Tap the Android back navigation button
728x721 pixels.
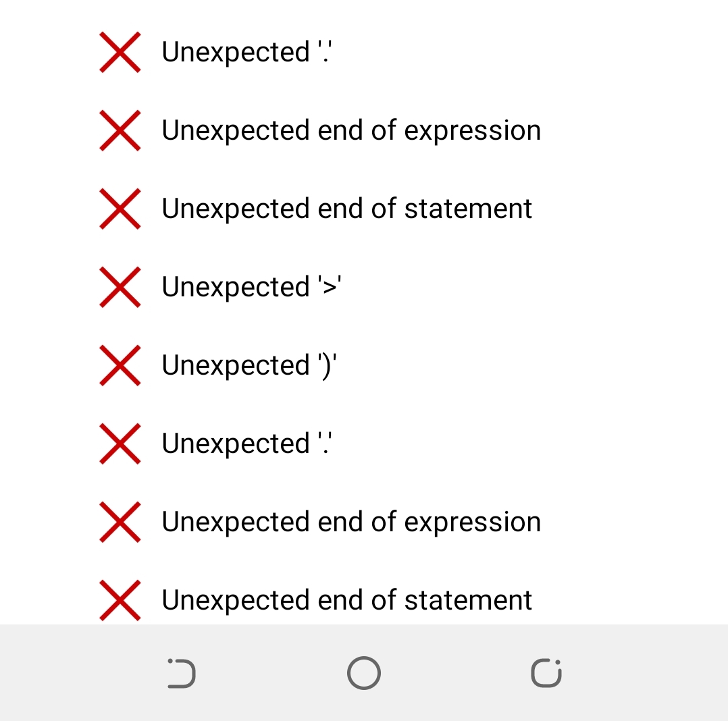point(182,672)
